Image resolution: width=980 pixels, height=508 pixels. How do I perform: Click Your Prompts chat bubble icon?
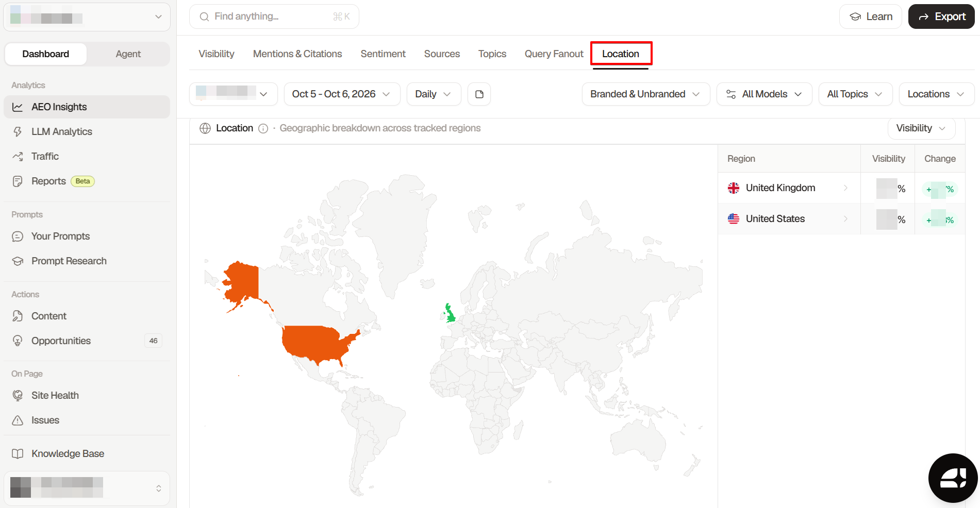coord(18,236)
